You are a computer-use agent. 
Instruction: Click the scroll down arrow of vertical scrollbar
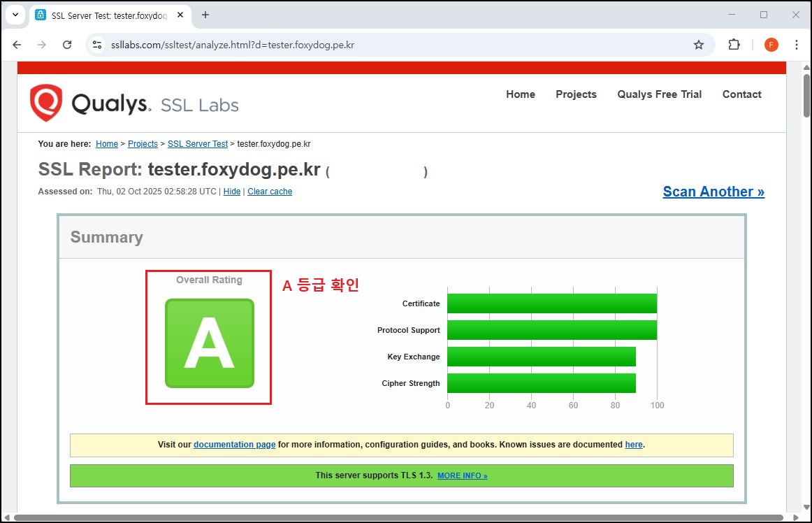point(806,508)
